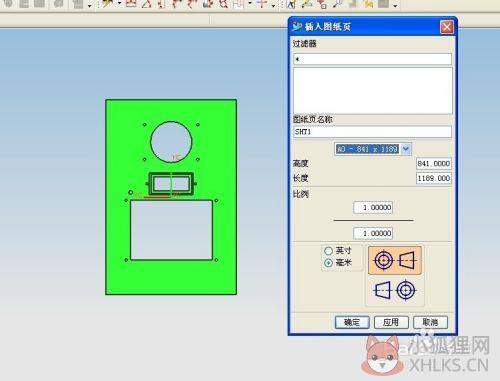Click the 确定 (OK) button
The image size is (500, 381).
(x=352, y=322)
